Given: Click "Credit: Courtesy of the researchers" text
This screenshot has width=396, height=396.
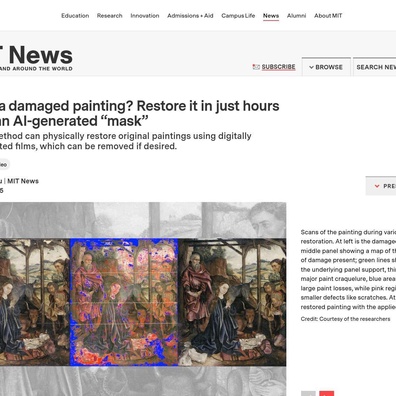Looking at the screenshot, I should [345, 319].
